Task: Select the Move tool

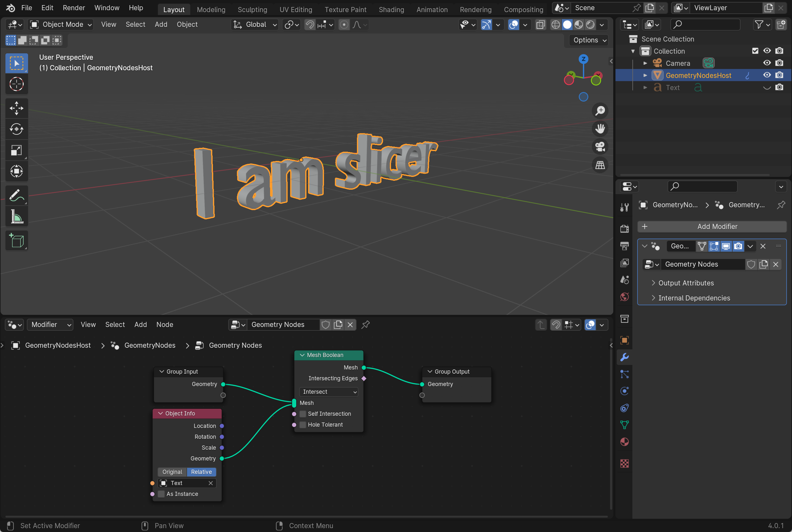Action: (17, 109)
